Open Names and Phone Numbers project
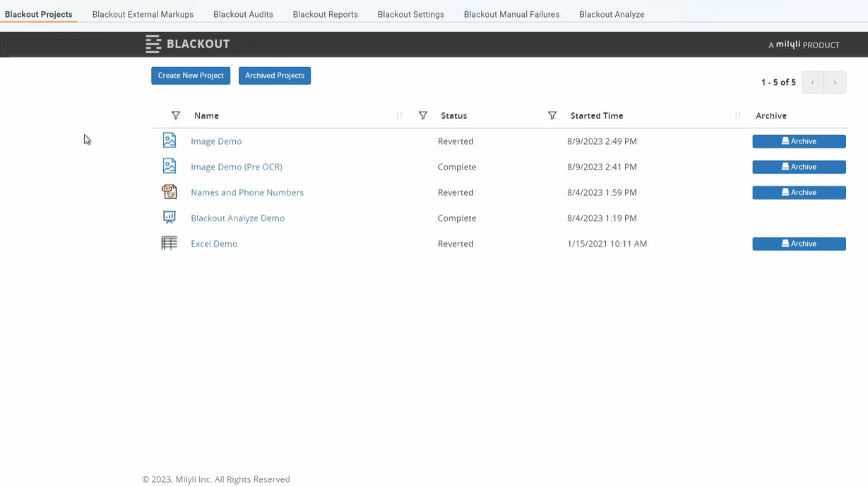Screen dimensions: 868x487 coord(247,192)
